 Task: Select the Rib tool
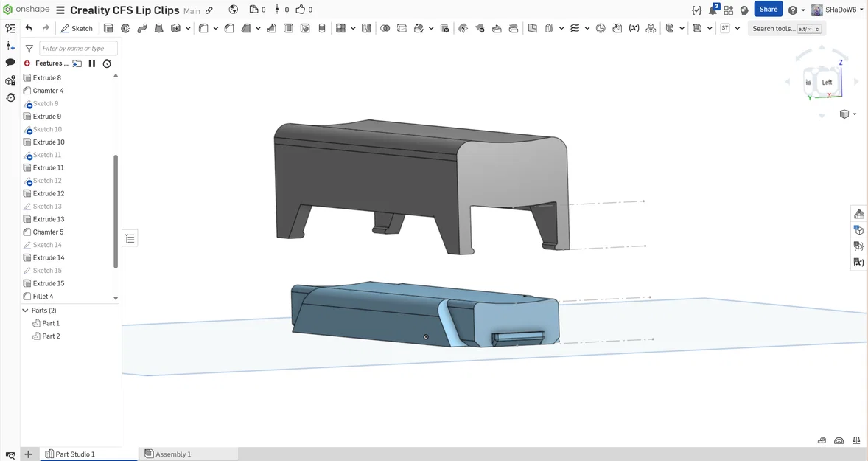(x=271, y=28)
